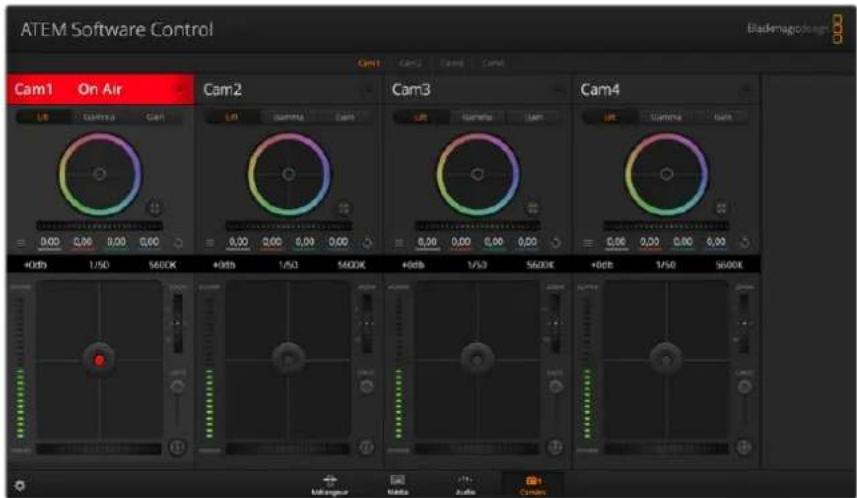
Task: Reset Cam4 color values with the circular arrow
Action: [744, 243]
